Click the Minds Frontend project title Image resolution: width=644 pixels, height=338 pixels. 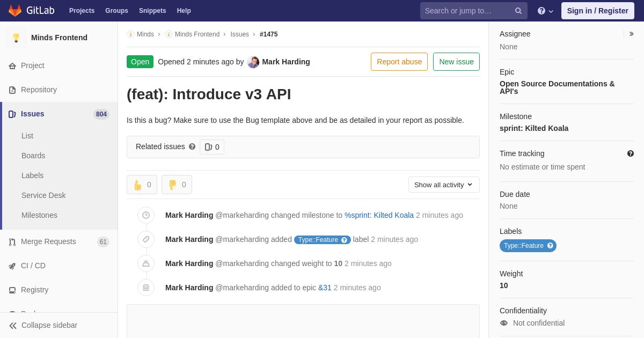(59, 38)
